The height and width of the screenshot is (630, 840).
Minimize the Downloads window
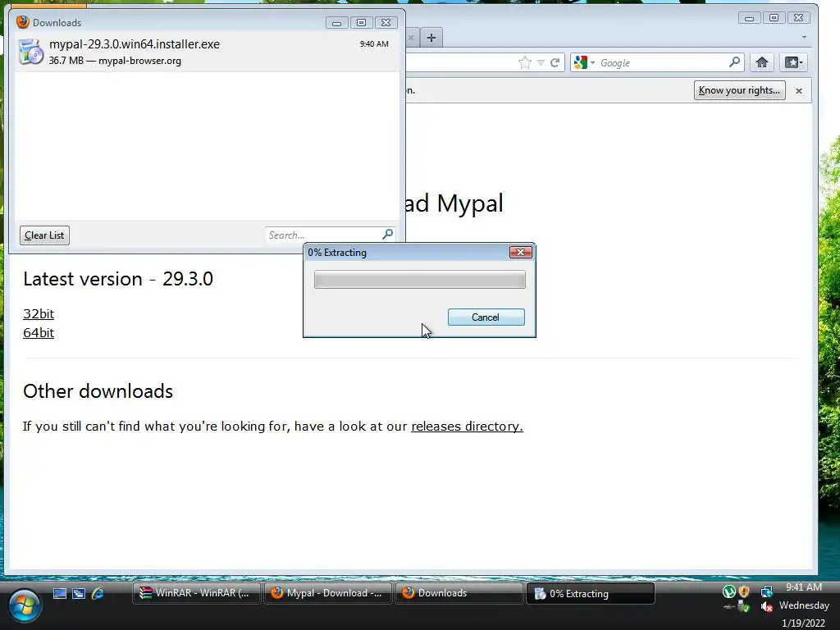tap(336, 22)
